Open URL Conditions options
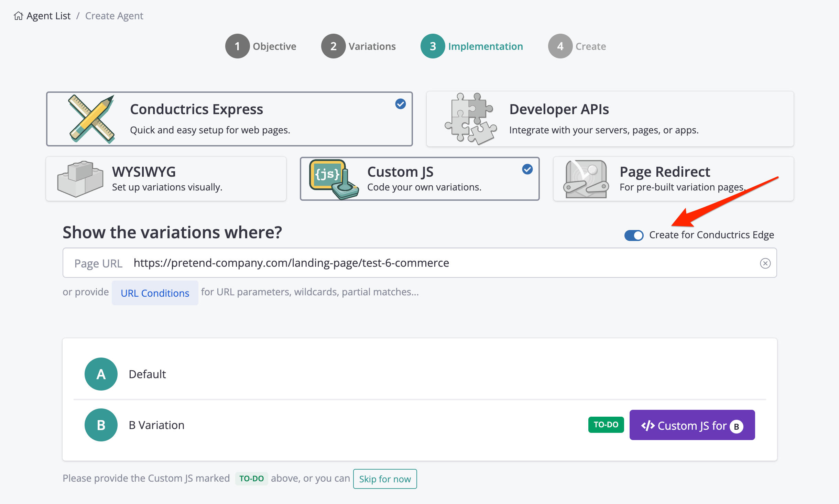839x504 pixels. [x=155, y=293]
